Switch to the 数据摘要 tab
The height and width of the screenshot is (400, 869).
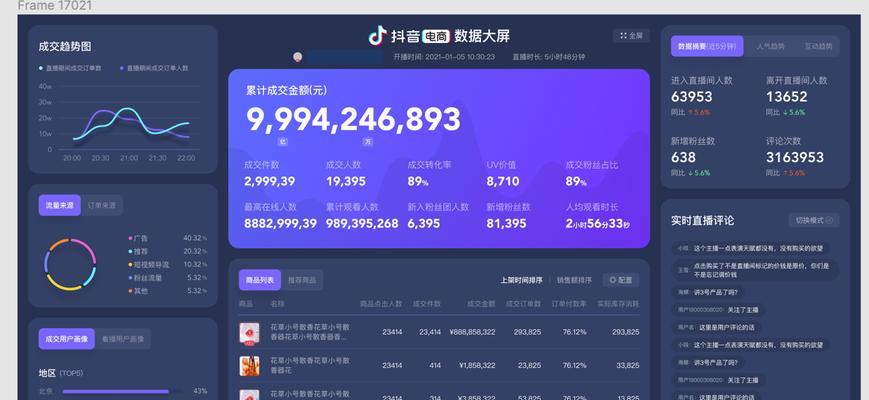(707, 47)
